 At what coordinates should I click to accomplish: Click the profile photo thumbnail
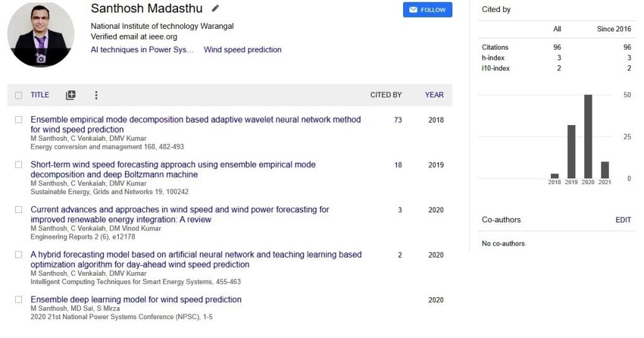tap(41, 35)
